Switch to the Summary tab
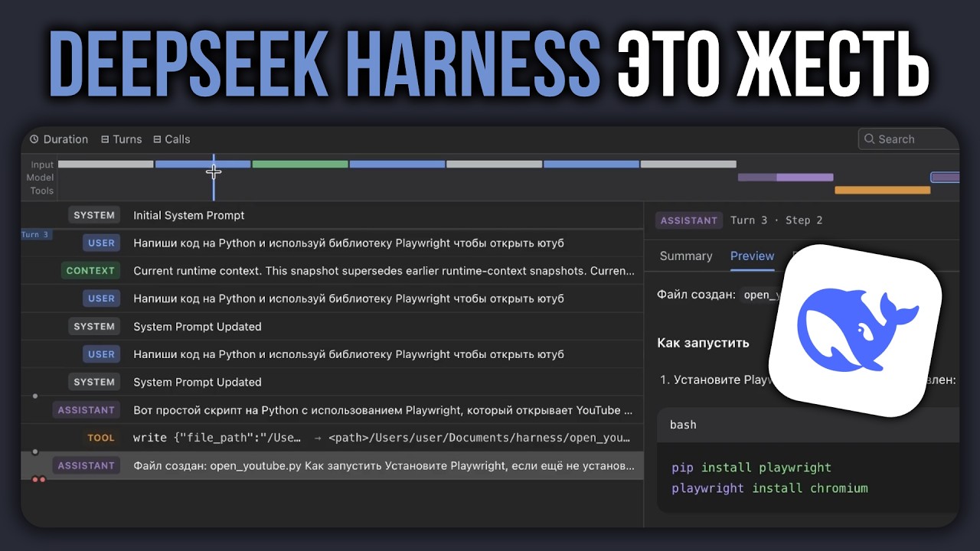Screen dimensions: 980x551 (x=686, y=256)
